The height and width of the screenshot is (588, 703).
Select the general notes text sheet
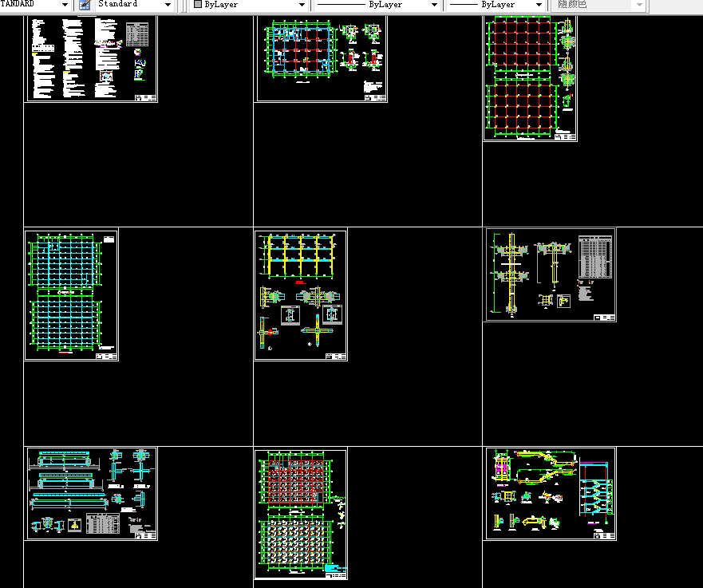pos(90,59)
